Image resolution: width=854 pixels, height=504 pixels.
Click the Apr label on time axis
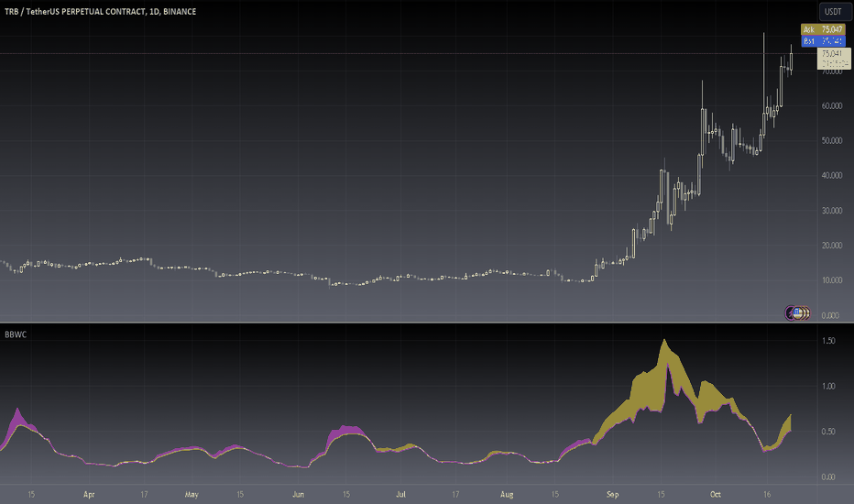(89, 494)
